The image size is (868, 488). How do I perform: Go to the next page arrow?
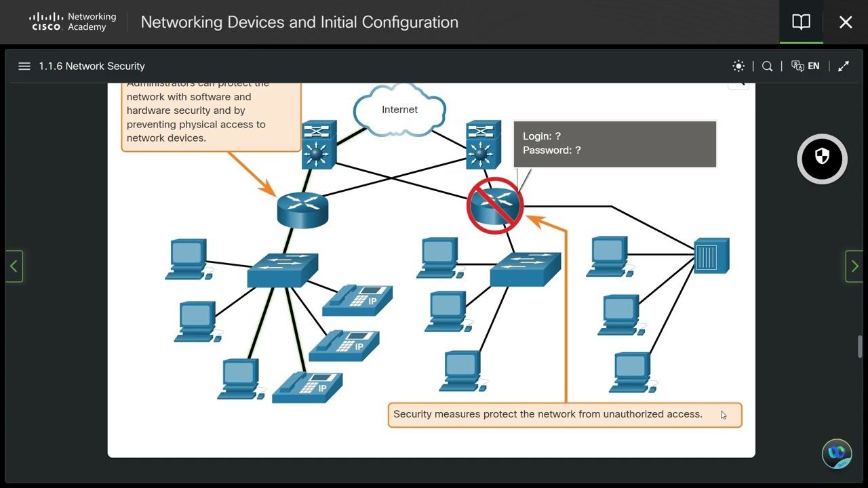click(854, 266)
